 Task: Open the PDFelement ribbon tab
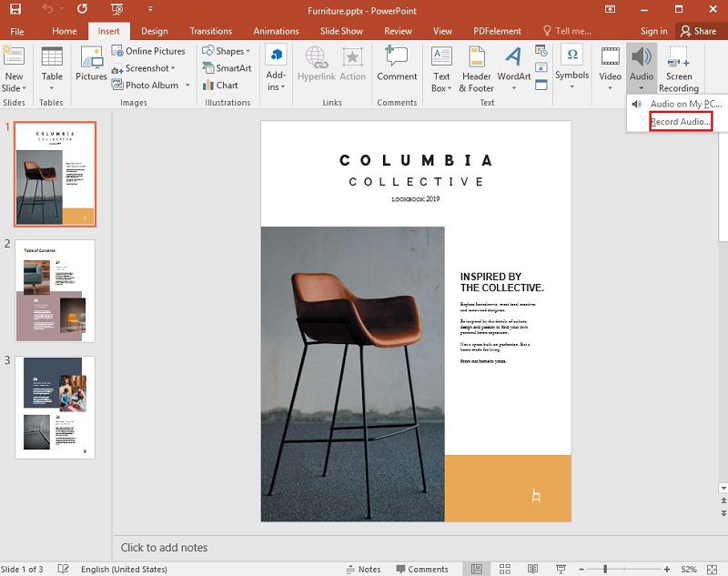pyautogui.click(x=496, y=30)
